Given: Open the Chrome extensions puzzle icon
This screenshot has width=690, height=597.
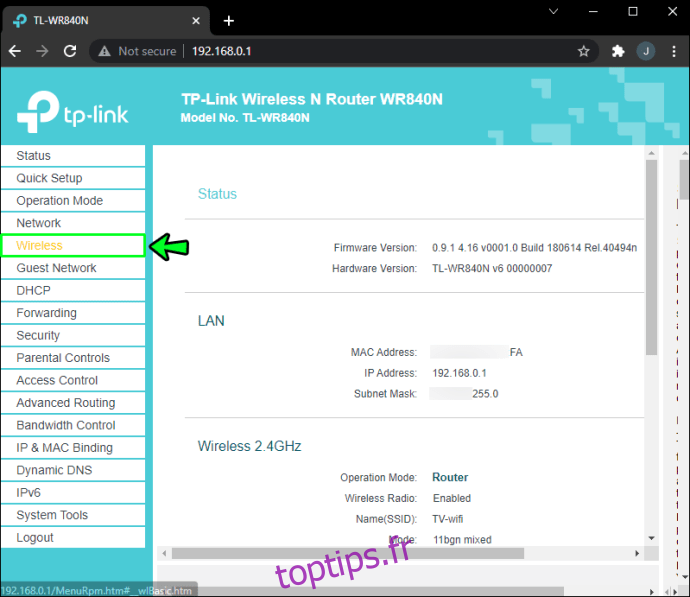Looking at the screenshot, I should [618, 51].
